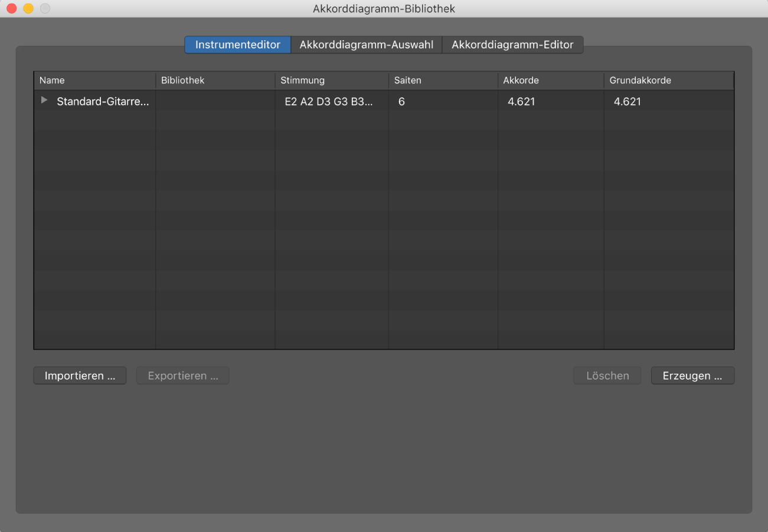
Task: Select the Instrumenteditor tab
Action: pos(237,45)
